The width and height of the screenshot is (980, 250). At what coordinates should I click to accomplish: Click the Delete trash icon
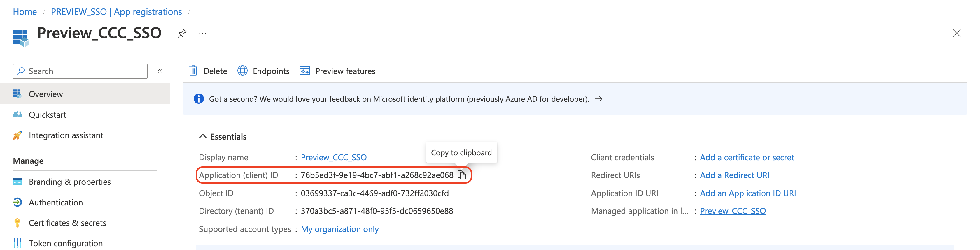[193, 71]
